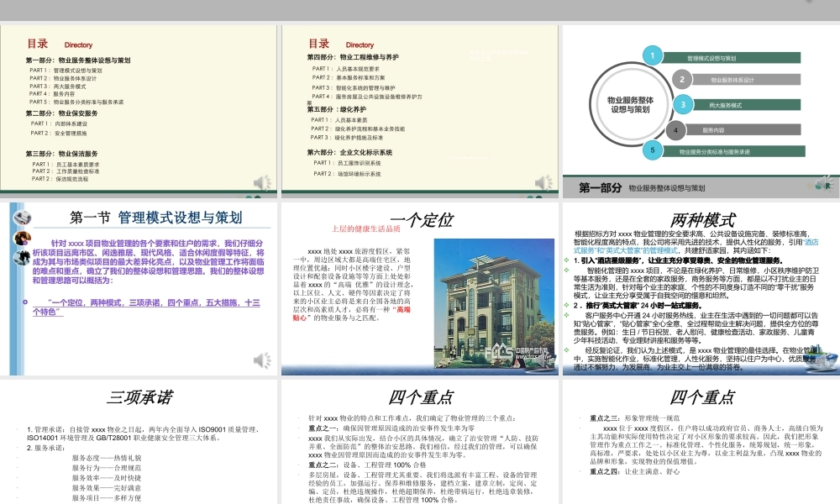Click the numbered circle 1 in the diagram
The image size is (840, 504).
coord(652,55)
